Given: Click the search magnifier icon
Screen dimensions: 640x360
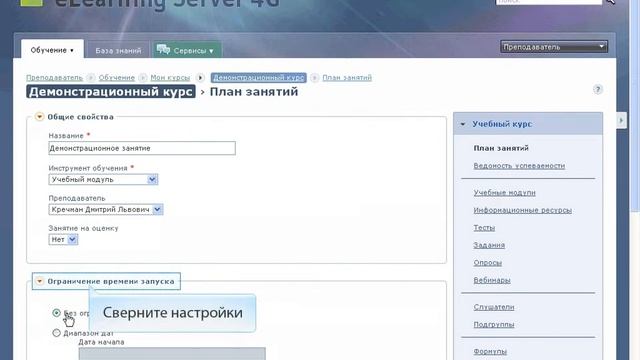Looking at the screenshot, I should pos(611,2).
